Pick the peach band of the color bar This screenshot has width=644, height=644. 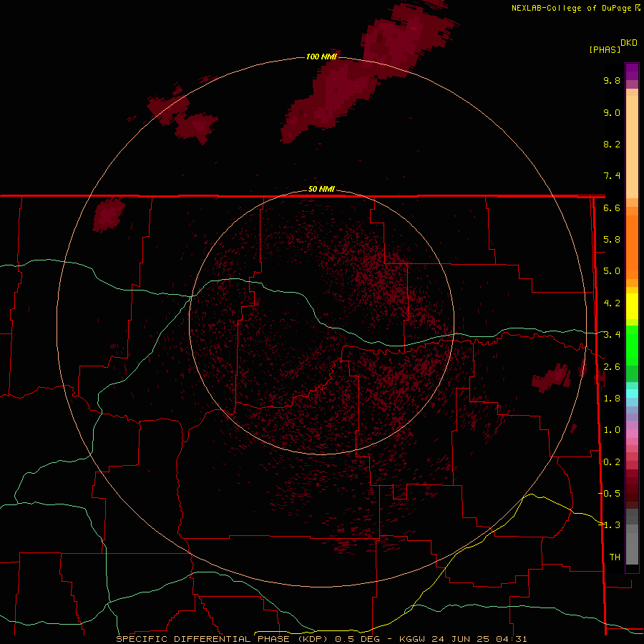tap(632, 144)
